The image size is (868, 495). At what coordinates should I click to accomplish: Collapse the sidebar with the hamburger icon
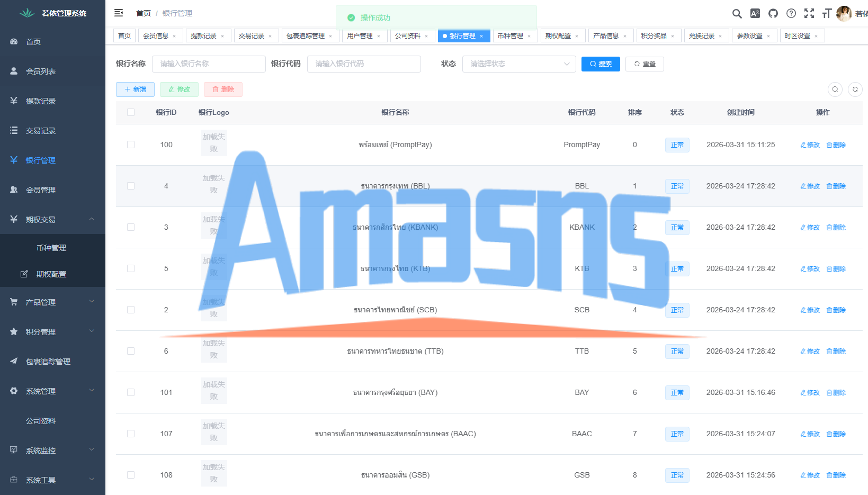click(119, 13)
